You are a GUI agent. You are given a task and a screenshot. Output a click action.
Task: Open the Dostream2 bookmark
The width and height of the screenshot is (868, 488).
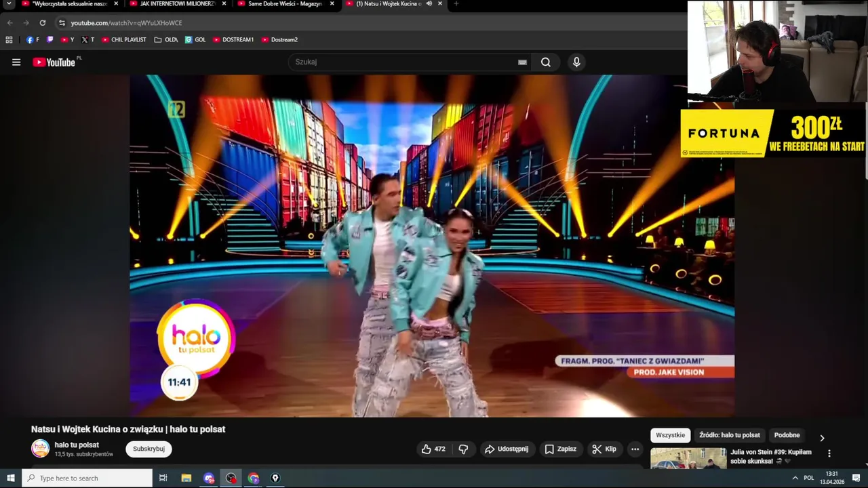(x=279, y=40)
